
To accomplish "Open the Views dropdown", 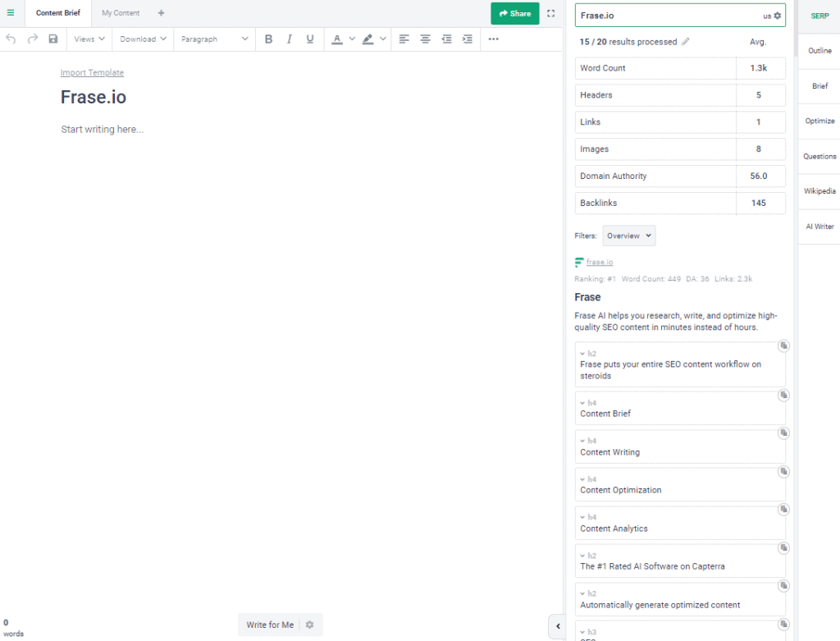I will point(89,39).
